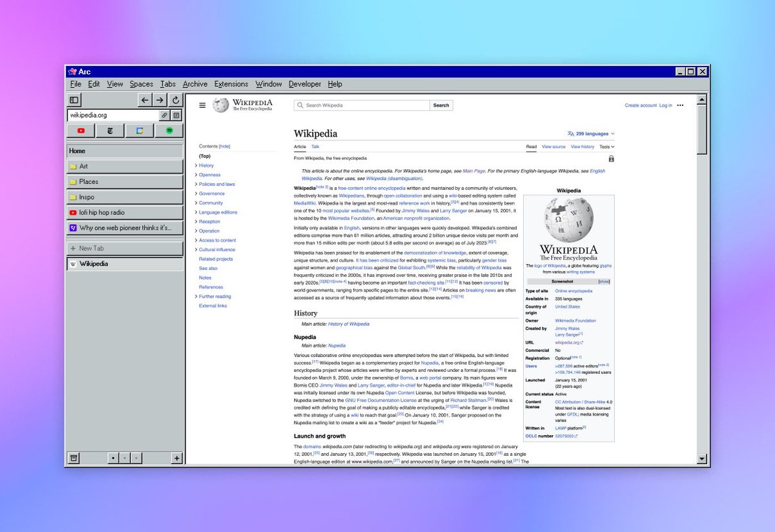This screenshot has width=775, height=532.
Task: Open the pinned YouTube favorite
Action: (81, 130)
